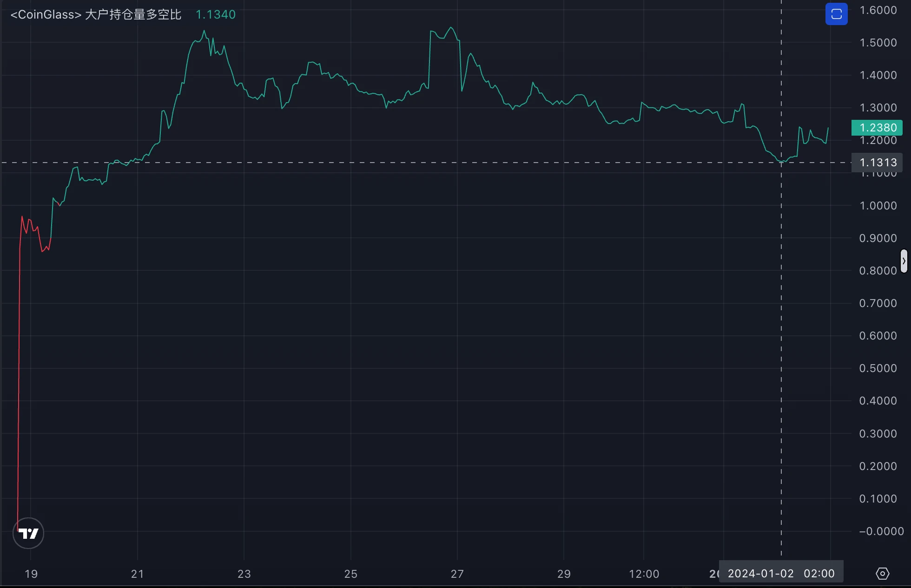
Task: Click the −0.0000 price scale label
Action: [x=881, y=531]
